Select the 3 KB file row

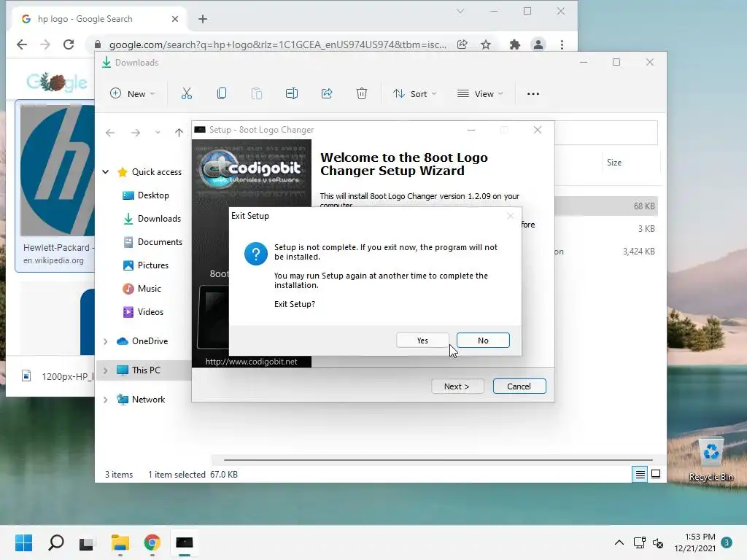(x=606, y=228)
